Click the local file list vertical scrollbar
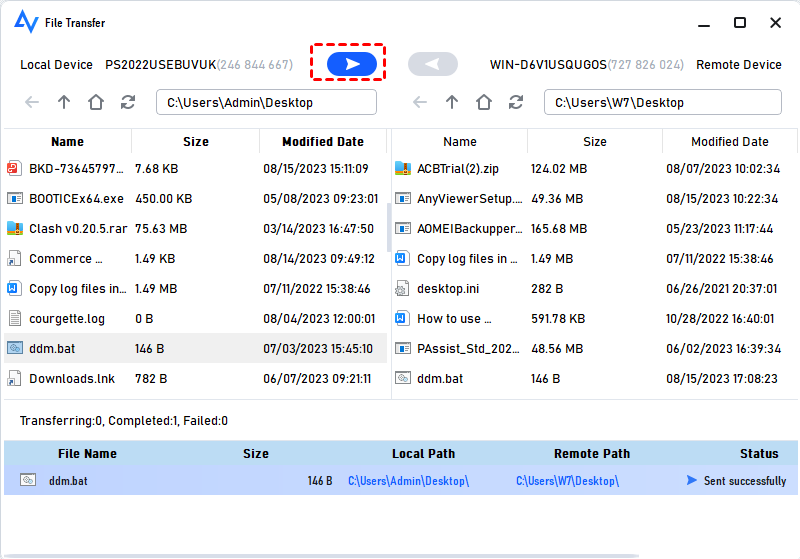Viewport: 800px width, 559px height. (389, 227)
